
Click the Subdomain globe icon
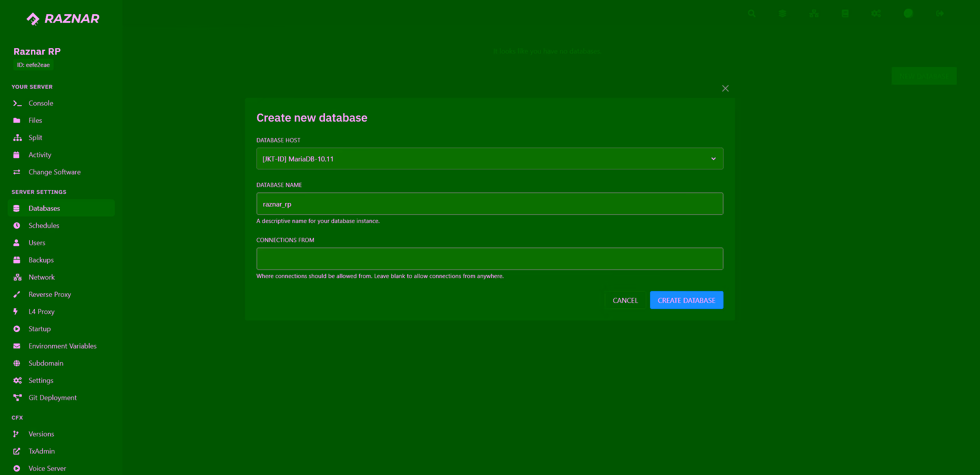17,363
